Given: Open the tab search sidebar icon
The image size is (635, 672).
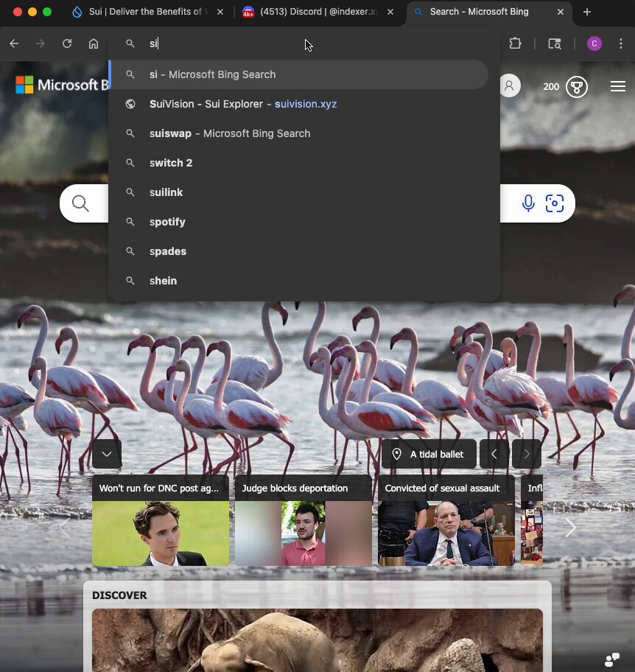Looking at the screenshot, I should [555, 43].
